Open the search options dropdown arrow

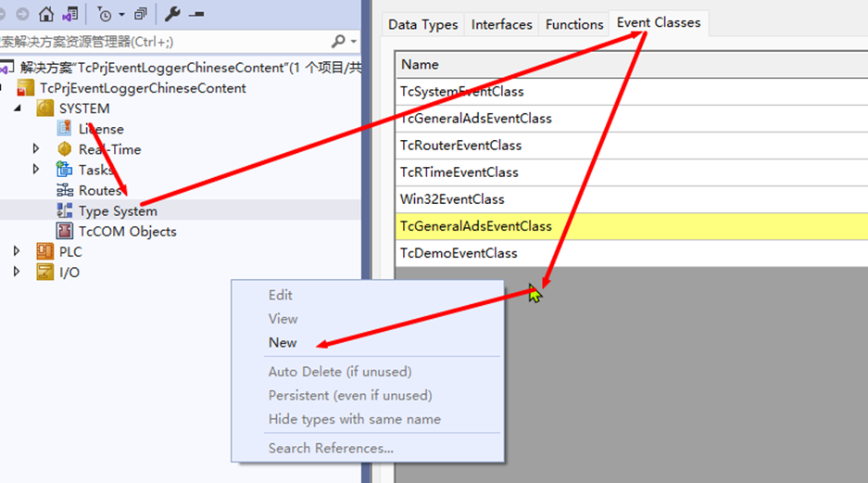pyautogui.click(x=353, y=42)
